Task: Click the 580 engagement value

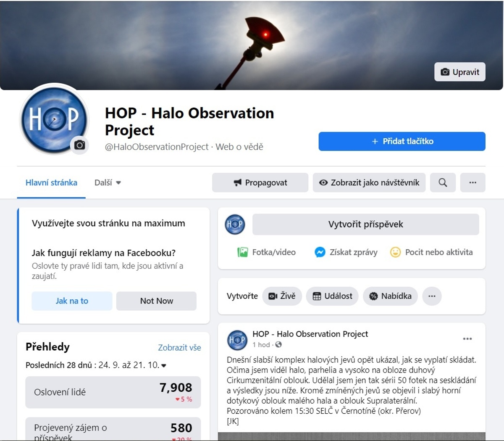Action: 181,428
